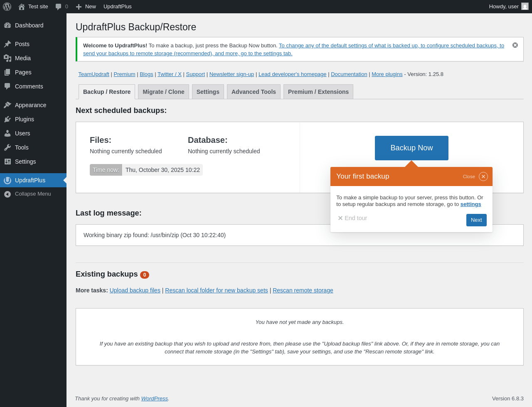Open the Howdy user account menu
The width and height of the screenshot is (532, 407).
508,7
